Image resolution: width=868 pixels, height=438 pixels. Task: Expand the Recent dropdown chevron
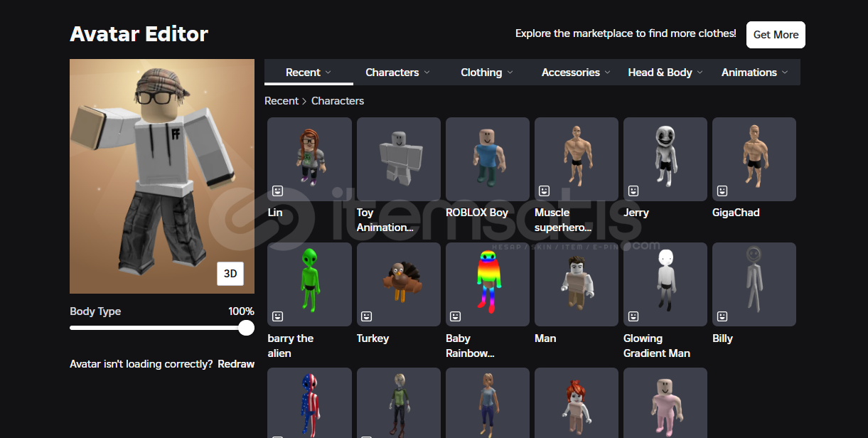tap(328, 73)
